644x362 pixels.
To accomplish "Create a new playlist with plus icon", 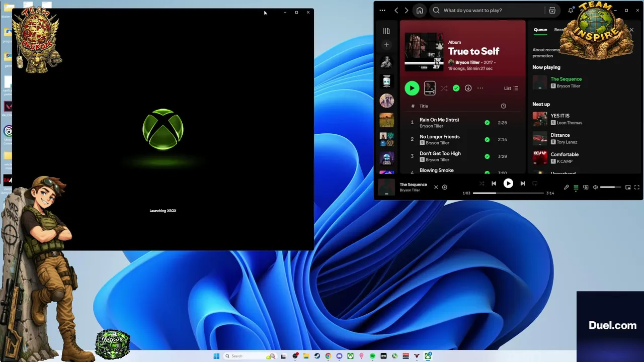I will tap(386, 45).
